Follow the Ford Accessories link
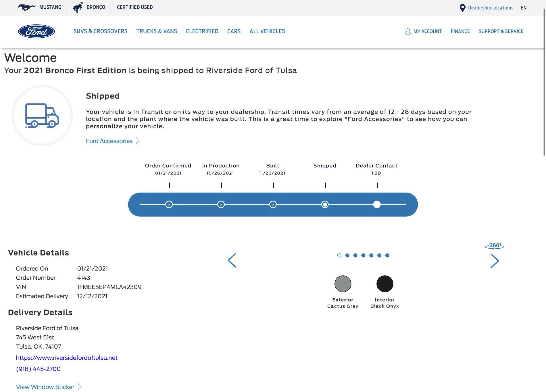Image resolution: width=546 pixels, height=392 pixels. (x=109, y=141)
